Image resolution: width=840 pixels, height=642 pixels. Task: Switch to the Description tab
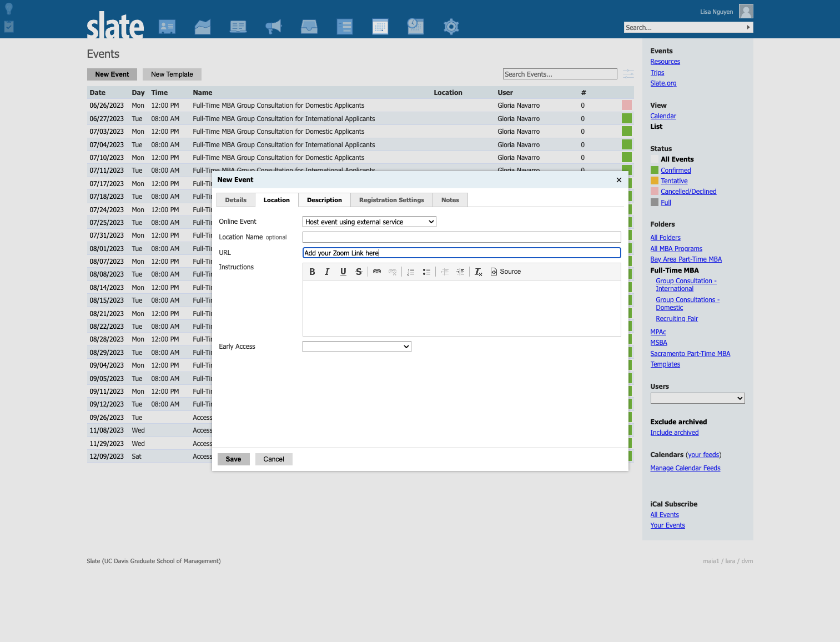[324, 200]
